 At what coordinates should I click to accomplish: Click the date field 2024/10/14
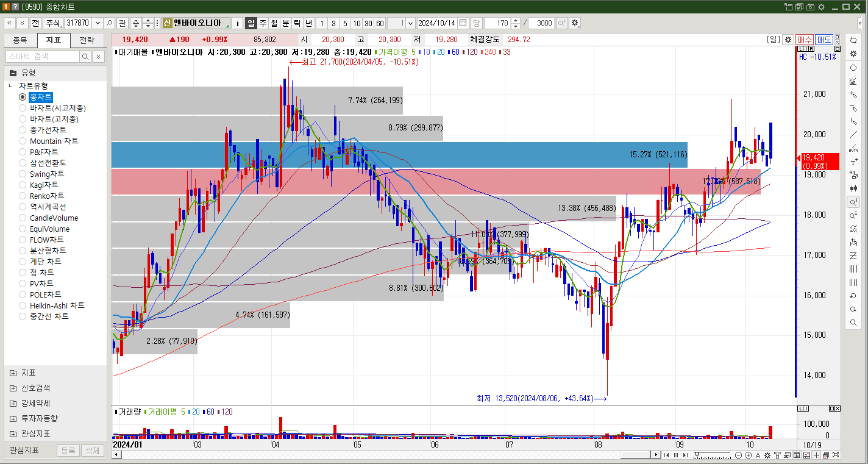point(436,23)
